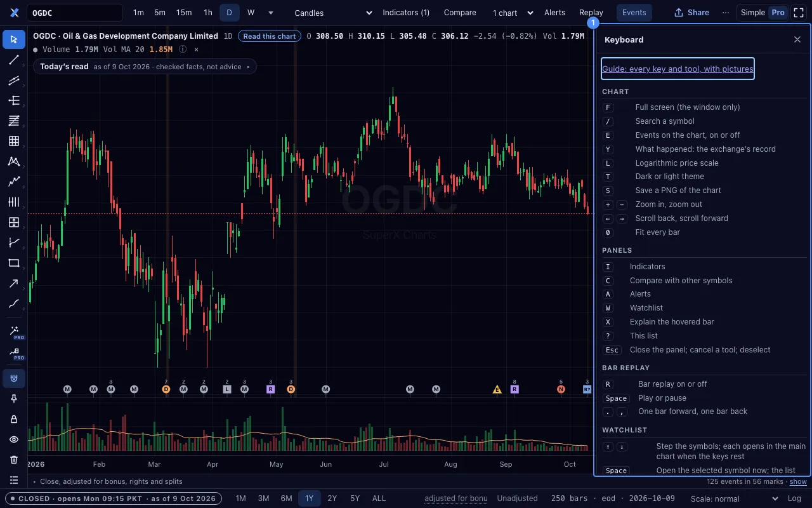
Task: Enter full screen with the corner icon
Action: (799, 13)
